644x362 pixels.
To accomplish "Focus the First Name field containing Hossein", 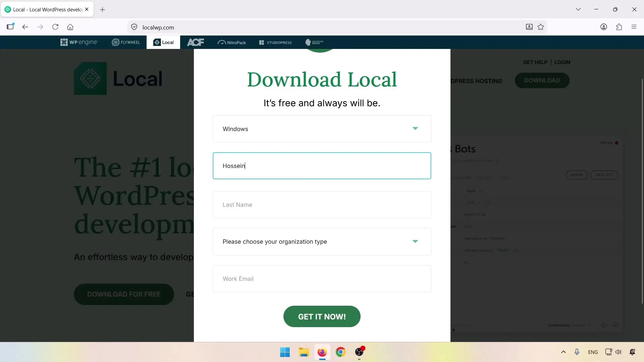I will (322, 166).
